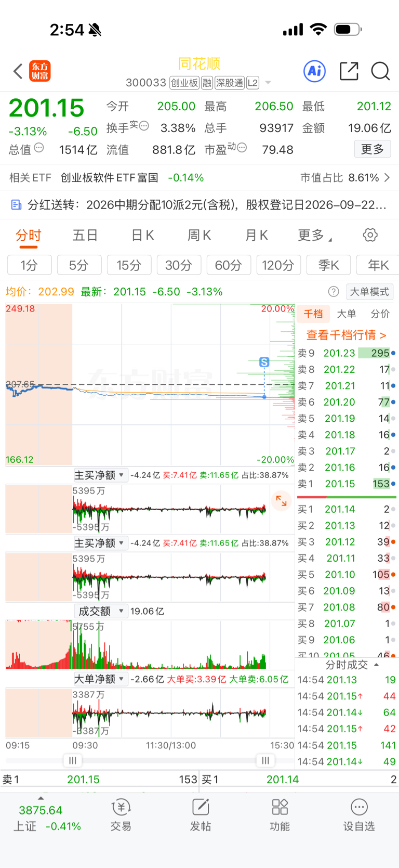Switch to the 日K tab
The height and width of the screenshot is (868, 399).
click(142, 236)
